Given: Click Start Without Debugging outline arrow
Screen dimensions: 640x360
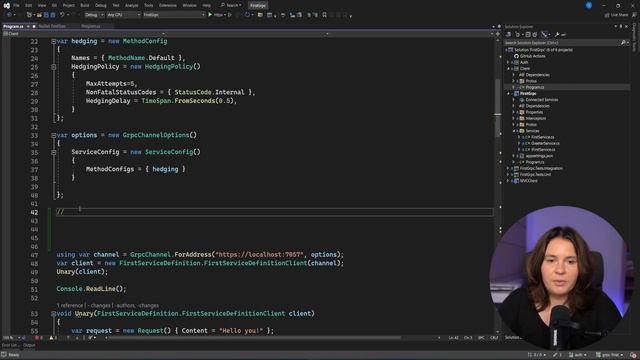Looking at the screenshot, I should [x=230, y=15].
